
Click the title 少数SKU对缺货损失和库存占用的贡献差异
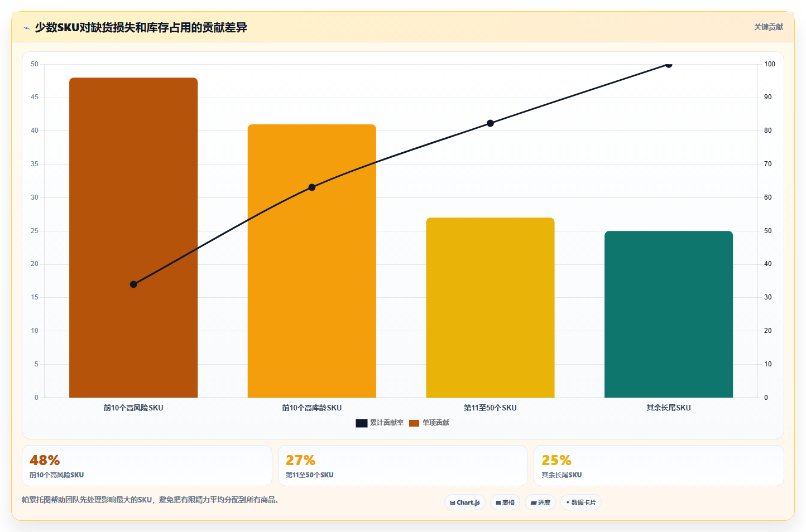(x=141, y=27)
